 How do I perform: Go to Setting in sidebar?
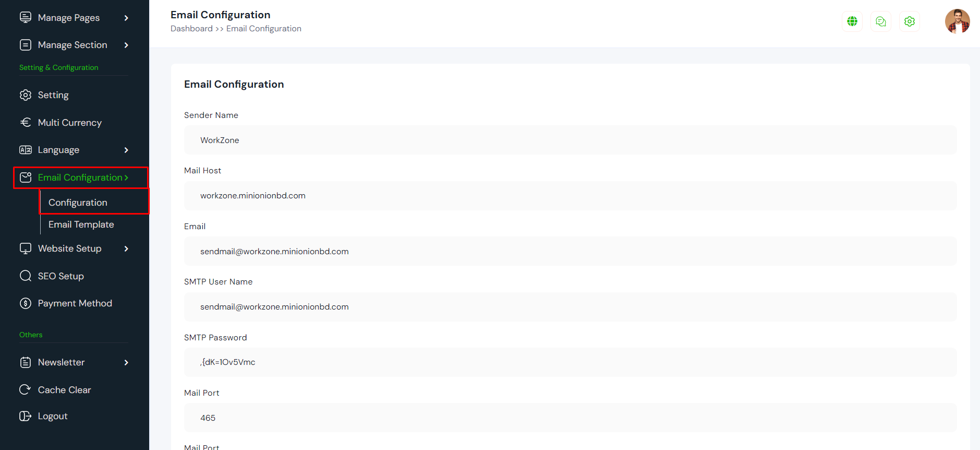[x=53, y=95]
